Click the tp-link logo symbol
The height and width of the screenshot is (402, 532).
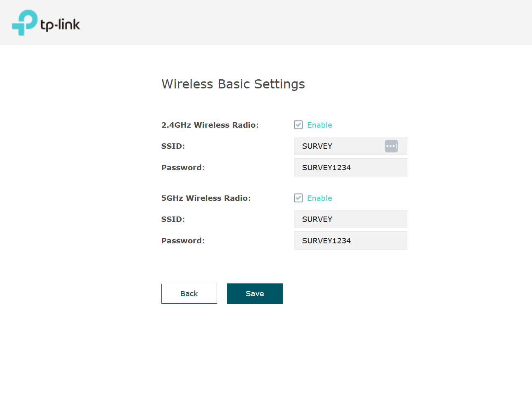click(x=25, y=22)
